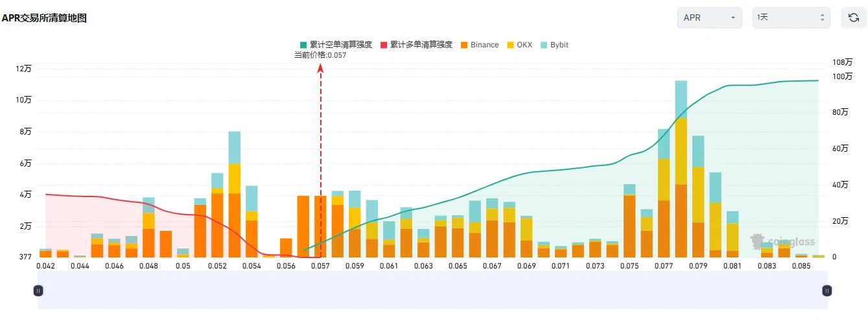Click the left axis label 12万
Viewport: 868px width, 321px height.
click(x=23, y=69)
